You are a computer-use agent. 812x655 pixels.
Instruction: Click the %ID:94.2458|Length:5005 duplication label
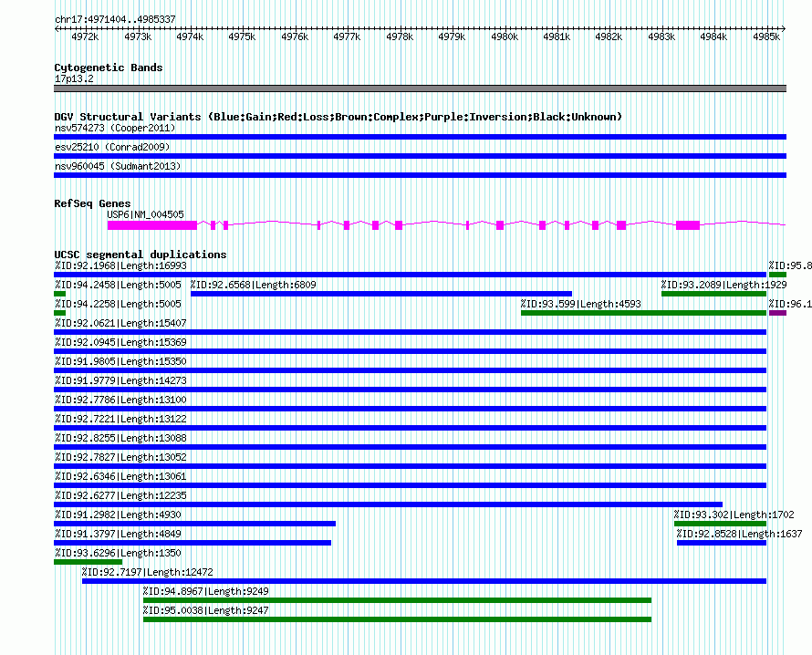click(118, 285)
